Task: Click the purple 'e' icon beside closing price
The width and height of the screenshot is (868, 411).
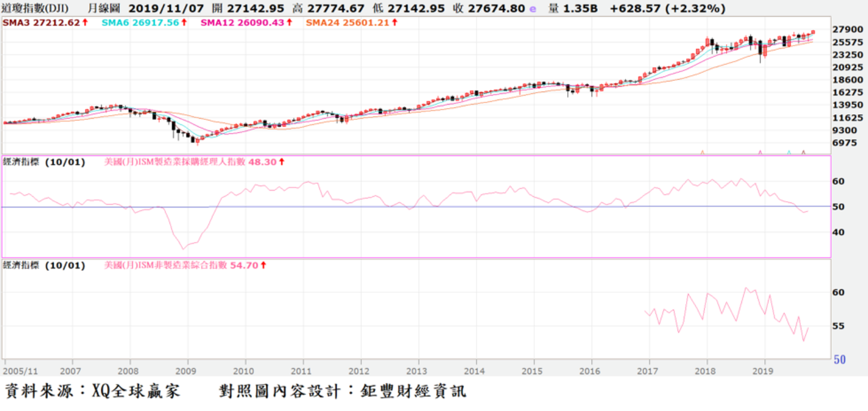Action: coord(532,9)
